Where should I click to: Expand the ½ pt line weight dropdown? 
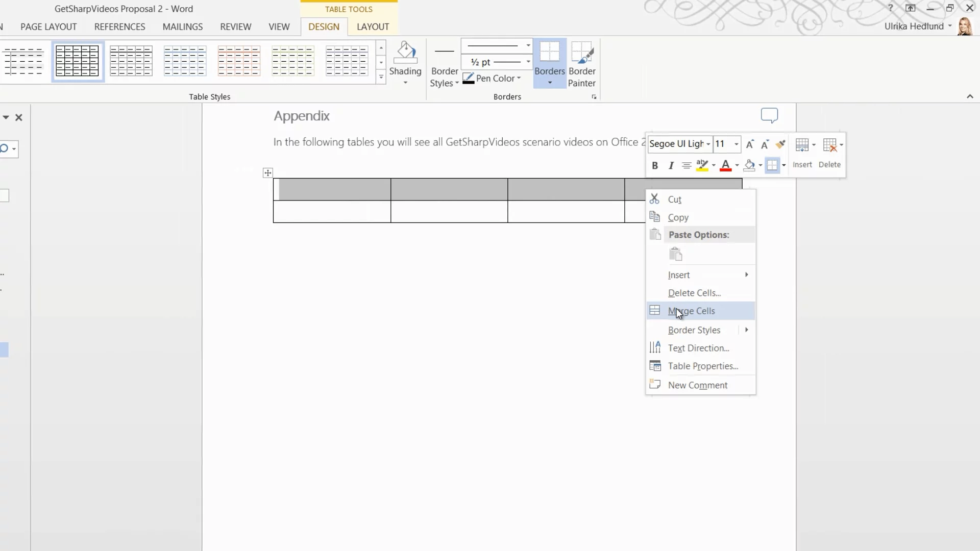[528, 62]
